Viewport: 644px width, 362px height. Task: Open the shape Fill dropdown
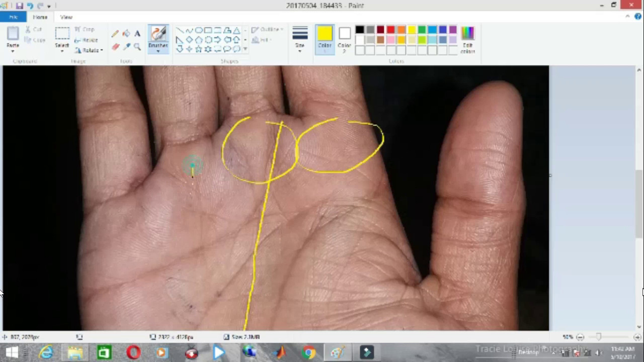tap(262, 40)
